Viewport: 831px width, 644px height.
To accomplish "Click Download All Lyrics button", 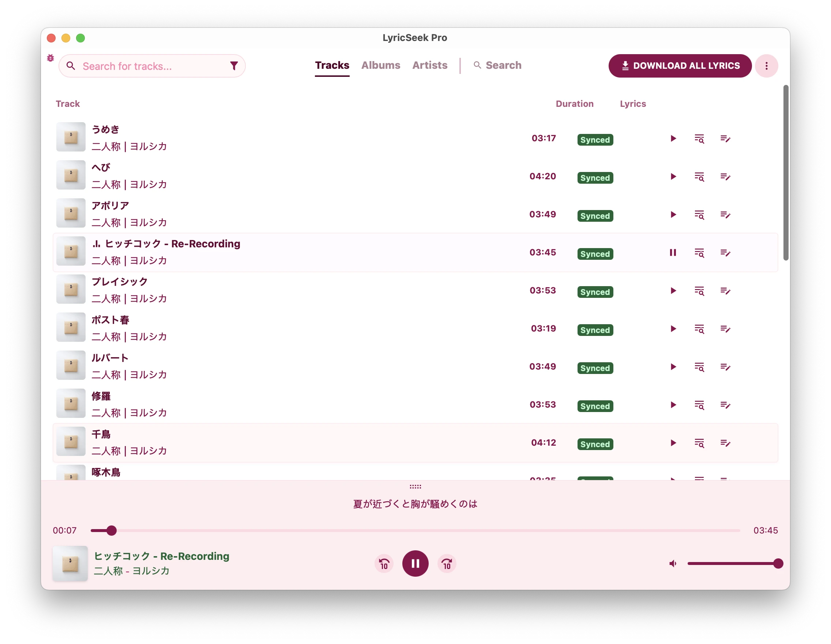I will click(680, 66).
